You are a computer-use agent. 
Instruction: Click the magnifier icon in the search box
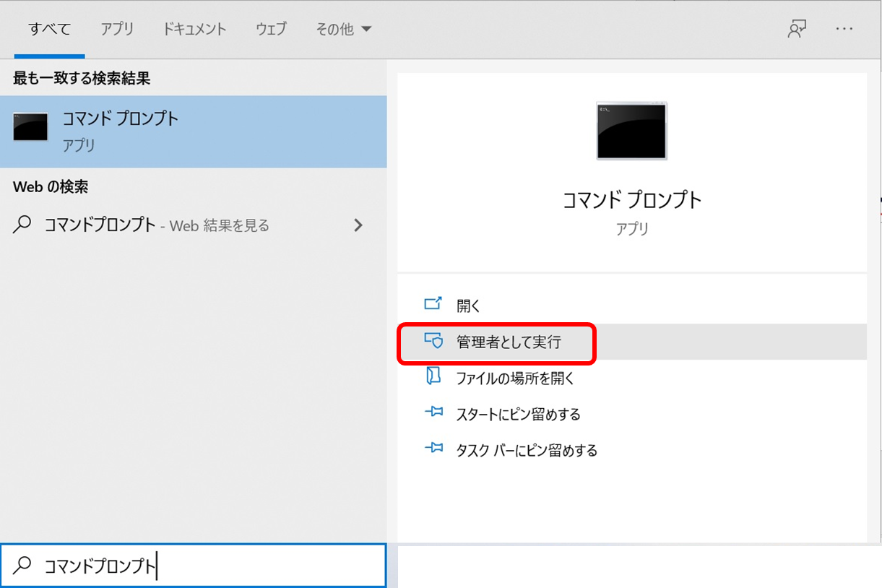pos(21,566)
